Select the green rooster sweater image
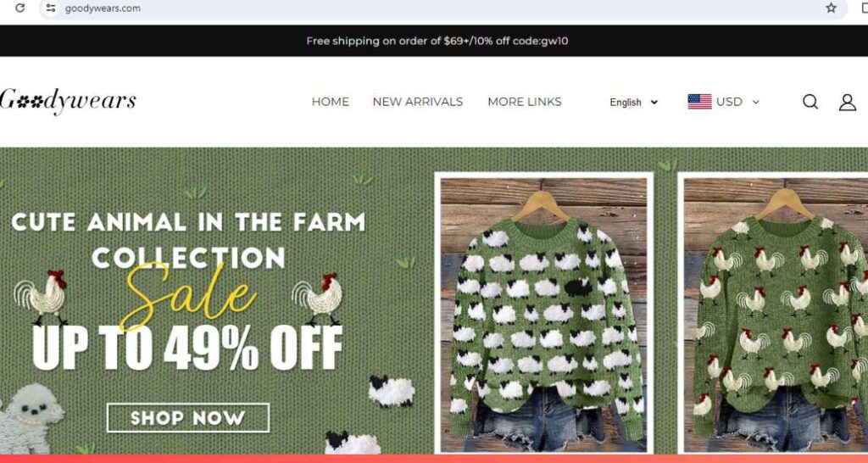The width and height of the screenshot is (868, 463). [774, 313]
